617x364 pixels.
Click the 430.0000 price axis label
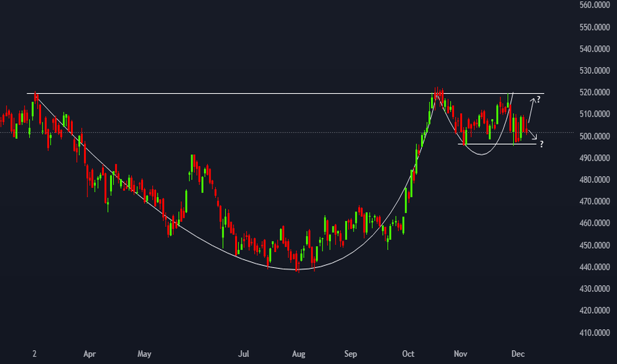coord(594,289)
